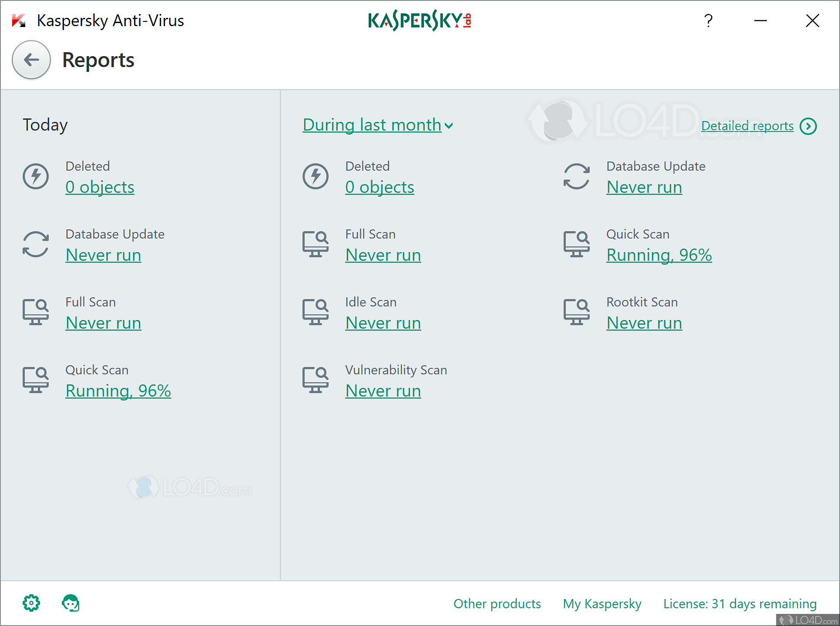This screenshot has width=840, height=626.
Task: Click Never run for today's Full Scan
Action: 103,323
